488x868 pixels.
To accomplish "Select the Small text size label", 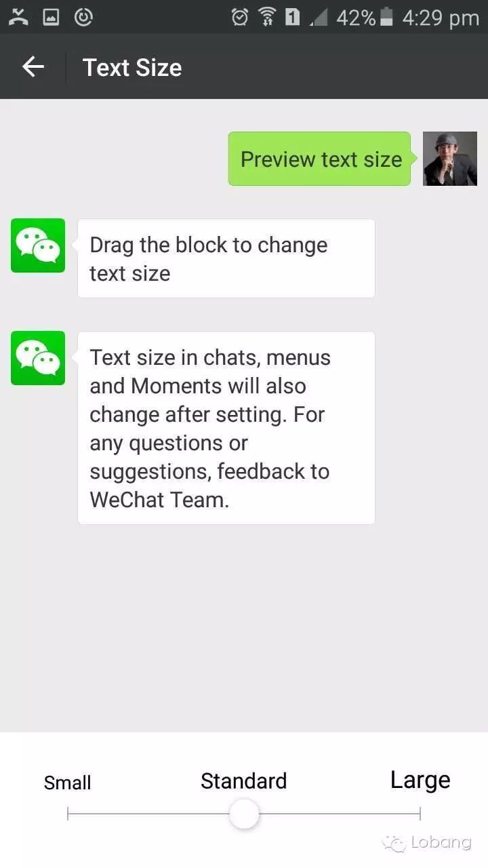I will (x=67, y=783).
